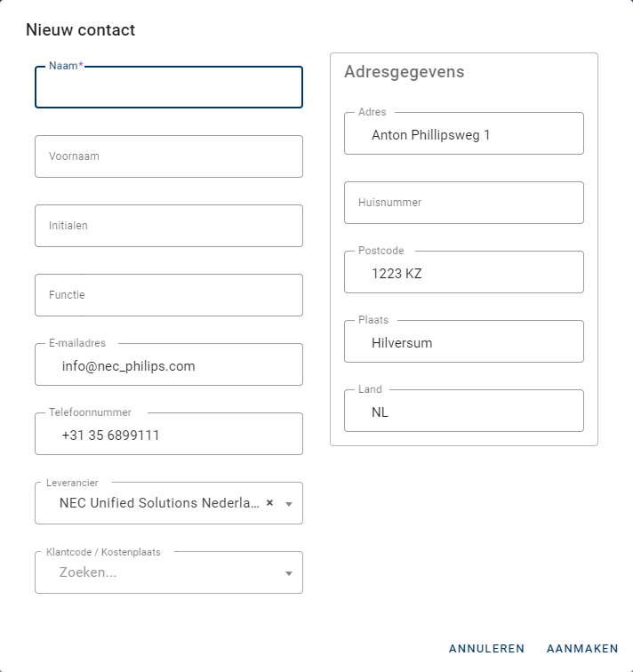Click the Zoeken... search box for Klantcode
Screen dimensions: 633x672
click(x=160, y=573)
